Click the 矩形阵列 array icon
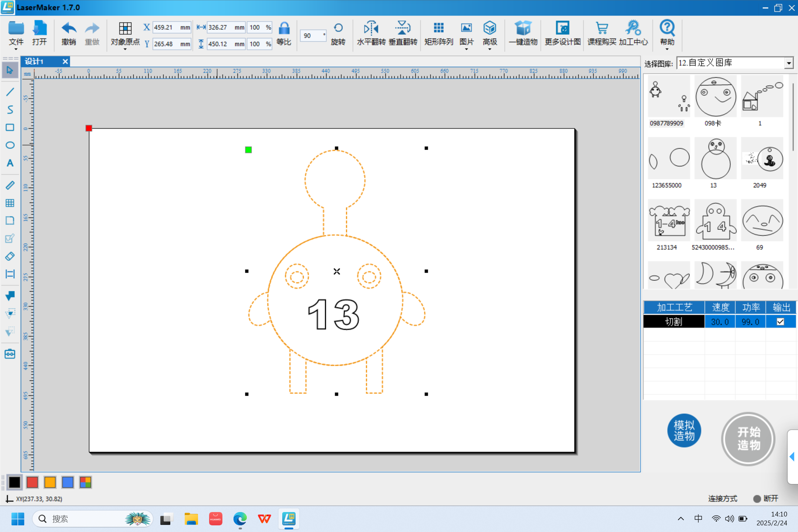This screenshot has height=532, width=798. click(x=438, y=33)
